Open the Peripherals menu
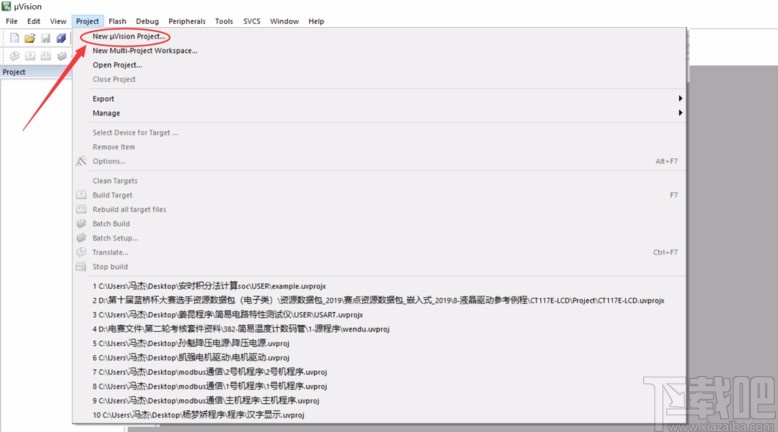 coord(187,21)
